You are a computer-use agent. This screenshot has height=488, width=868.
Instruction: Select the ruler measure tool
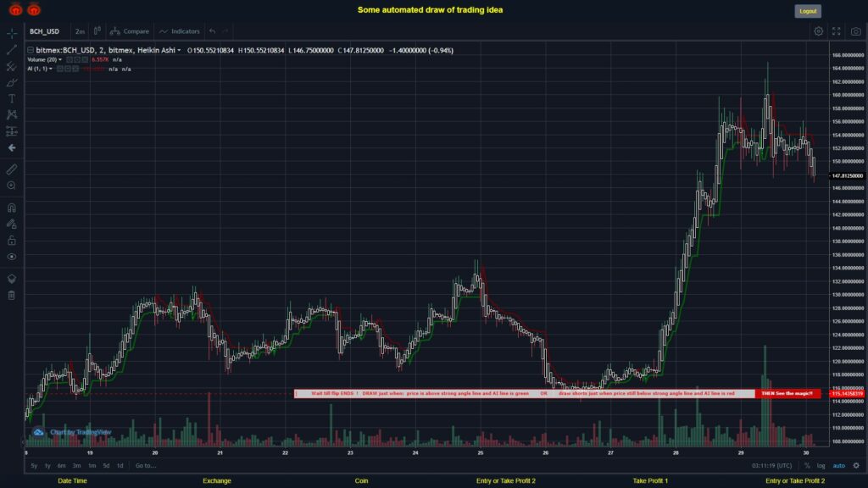11,169
